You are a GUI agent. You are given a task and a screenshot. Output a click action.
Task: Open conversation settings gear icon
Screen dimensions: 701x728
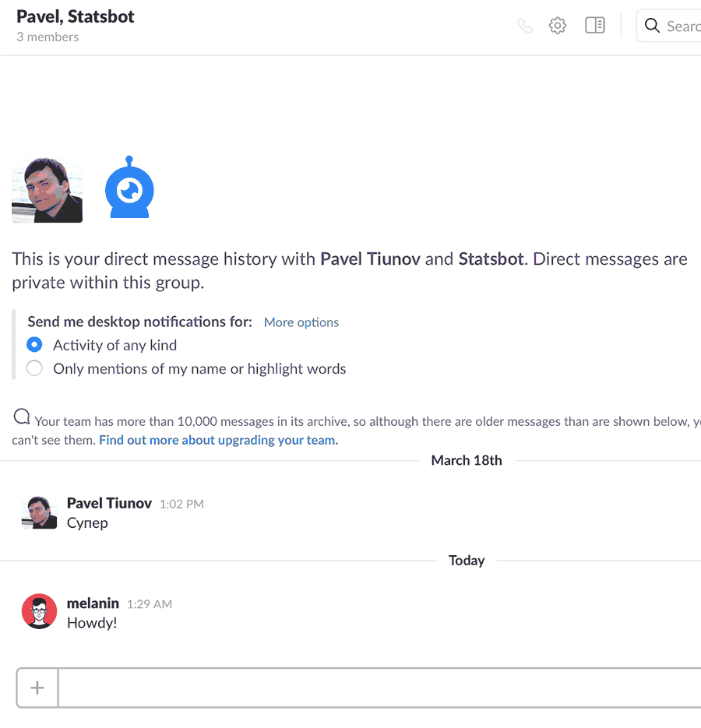pyautogui.click(x=558, y=26)
